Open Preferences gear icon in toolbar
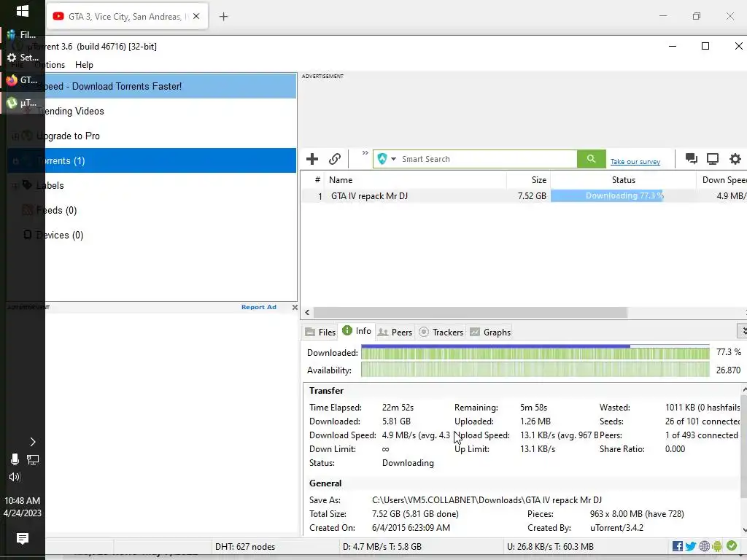This screenshot has width=747, height=560. coord(735,159)
